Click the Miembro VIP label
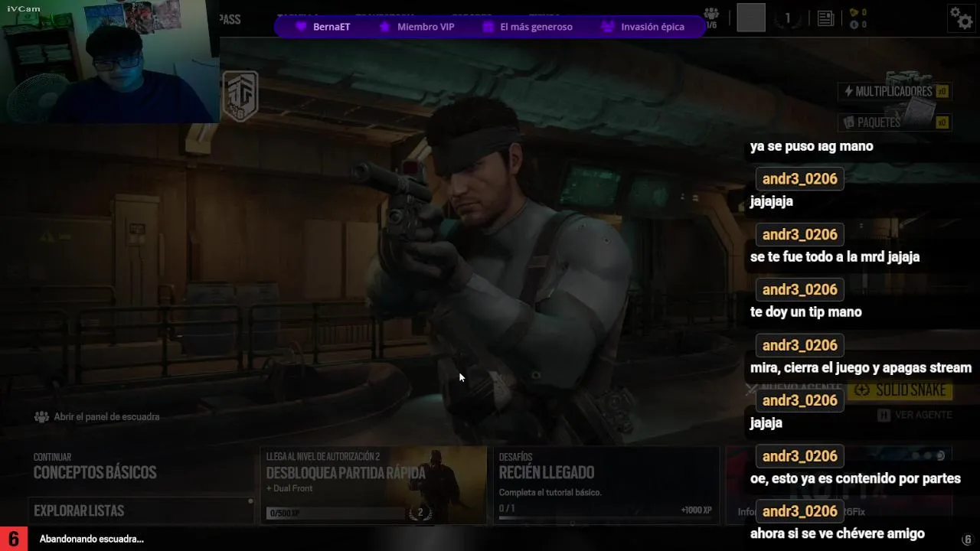 point(426,27)
